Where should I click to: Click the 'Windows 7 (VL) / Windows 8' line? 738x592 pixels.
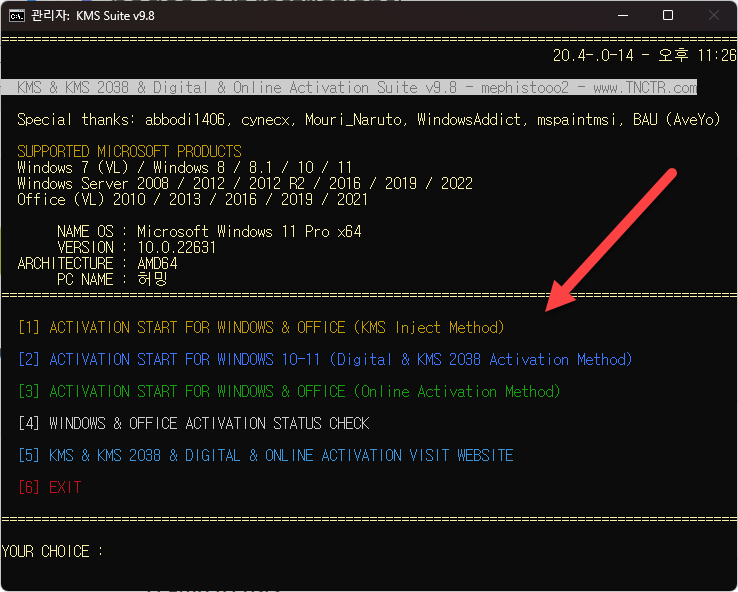[184, 168]
